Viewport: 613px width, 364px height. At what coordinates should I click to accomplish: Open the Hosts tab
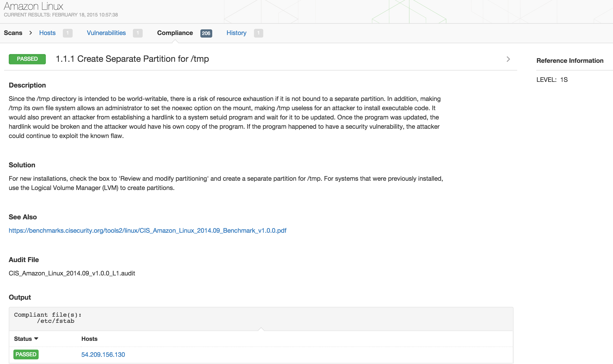point(47,33)
